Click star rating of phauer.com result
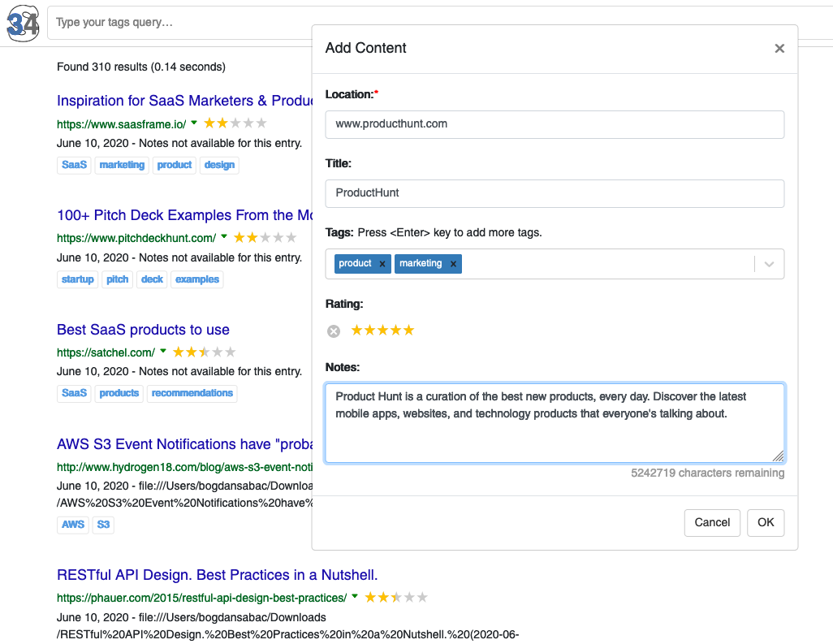833x644 pixels. 395,597
